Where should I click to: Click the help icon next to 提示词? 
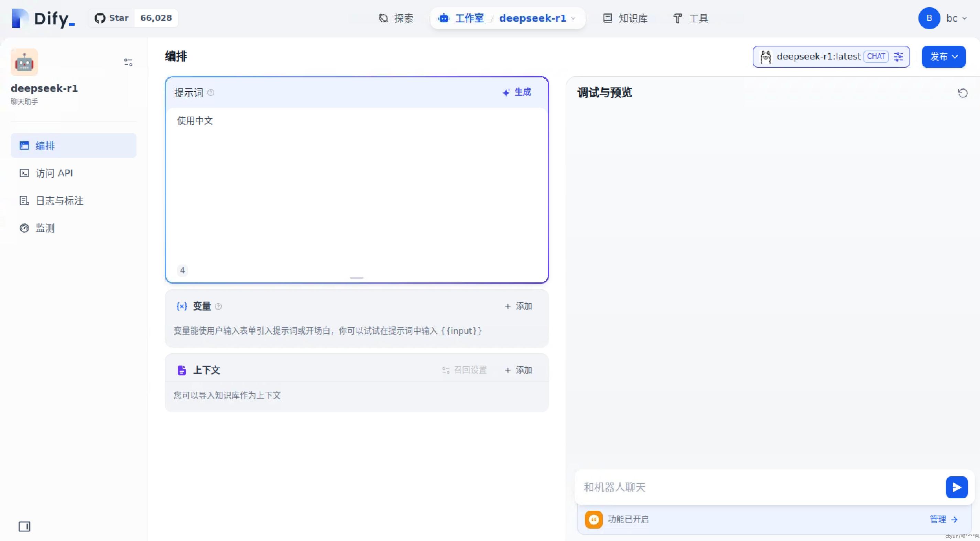pyautogui.click(x=211, y=93)
